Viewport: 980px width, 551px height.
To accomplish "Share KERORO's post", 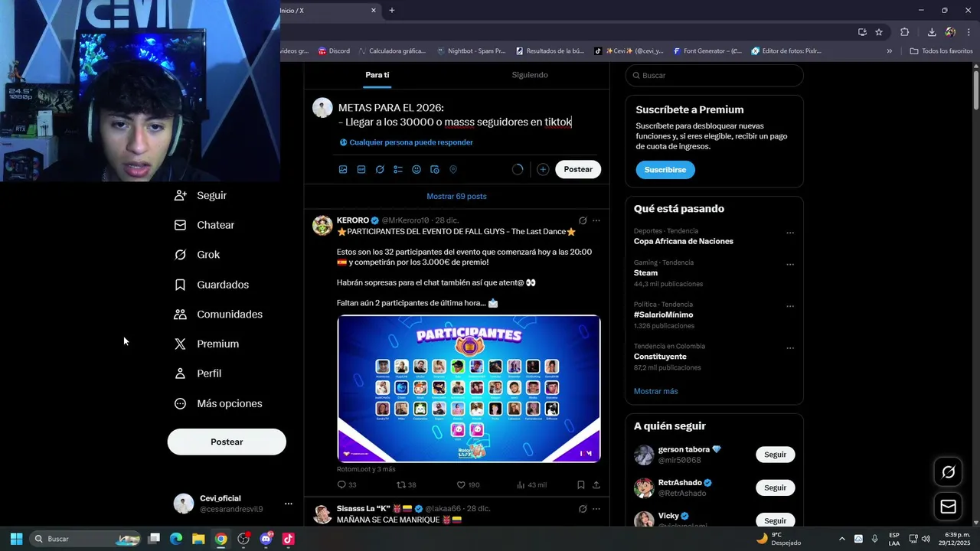I will [596, 484].
